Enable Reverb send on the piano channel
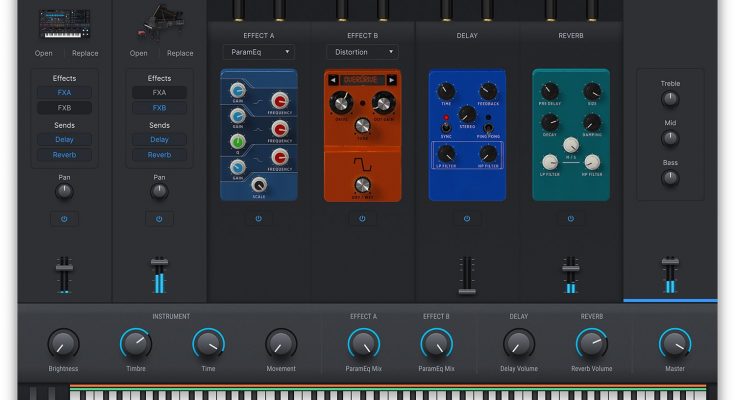 click(x=160, y=155)
